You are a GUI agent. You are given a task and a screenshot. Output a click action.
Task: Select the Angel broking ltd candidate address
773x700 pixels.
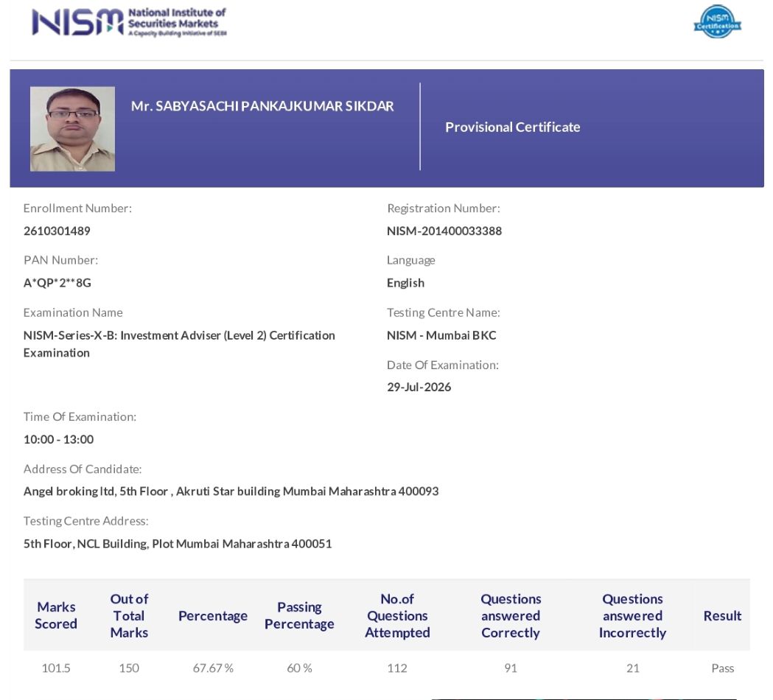tap(231, 491)
